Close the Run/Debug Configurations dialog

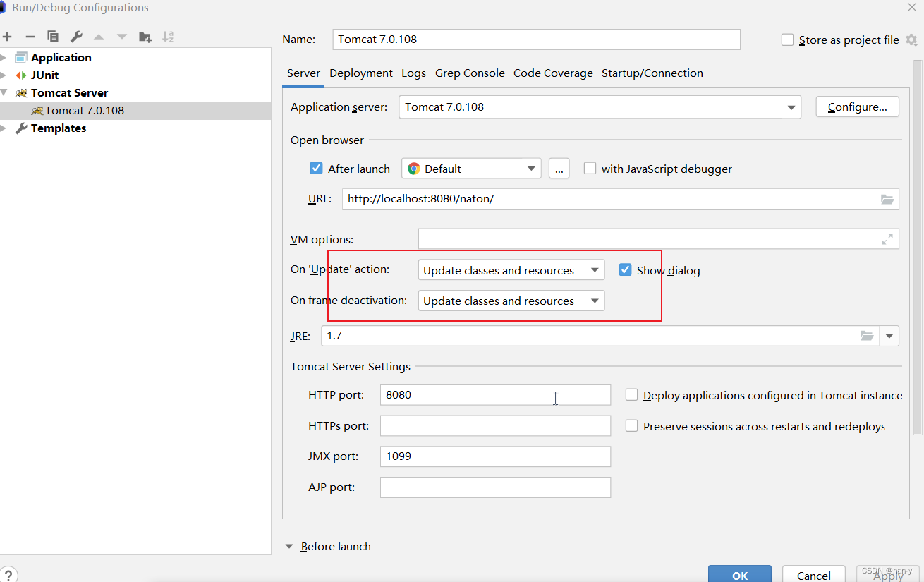(911, 6)
